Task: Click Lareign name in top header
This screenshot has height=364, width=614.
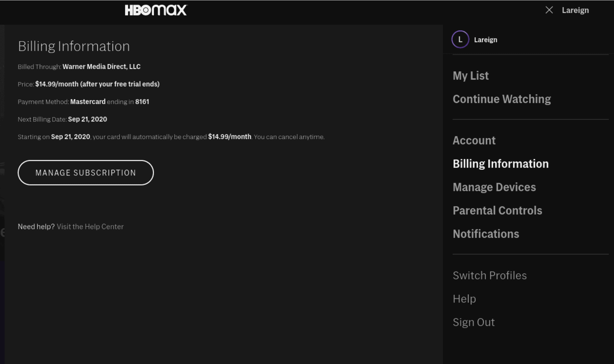Action: pyautogui.click(x=575, y=10)
